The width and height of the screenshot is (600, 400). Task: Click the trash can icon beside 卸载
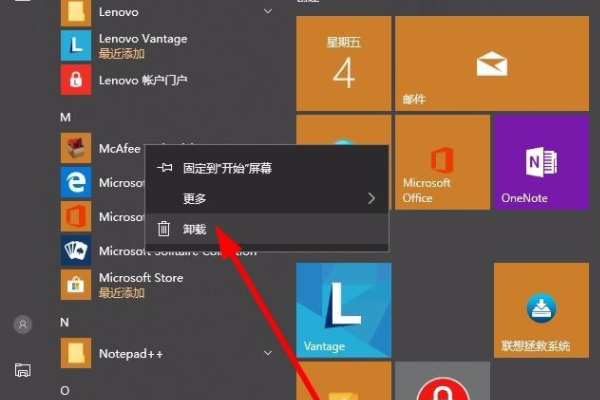pos(164,229)
